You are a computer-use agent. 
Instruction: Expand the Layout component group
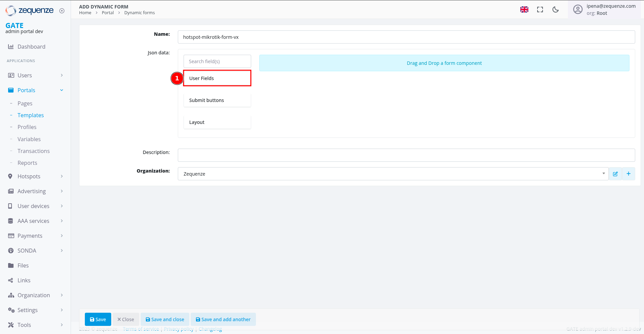[x=217, y=122]
